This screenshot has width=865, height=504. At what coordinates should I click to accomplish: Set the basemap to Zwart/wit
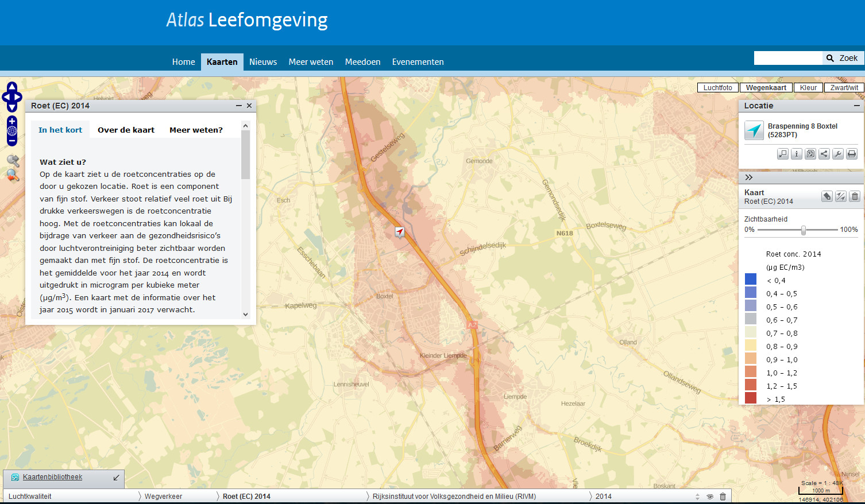coord(844,88)
